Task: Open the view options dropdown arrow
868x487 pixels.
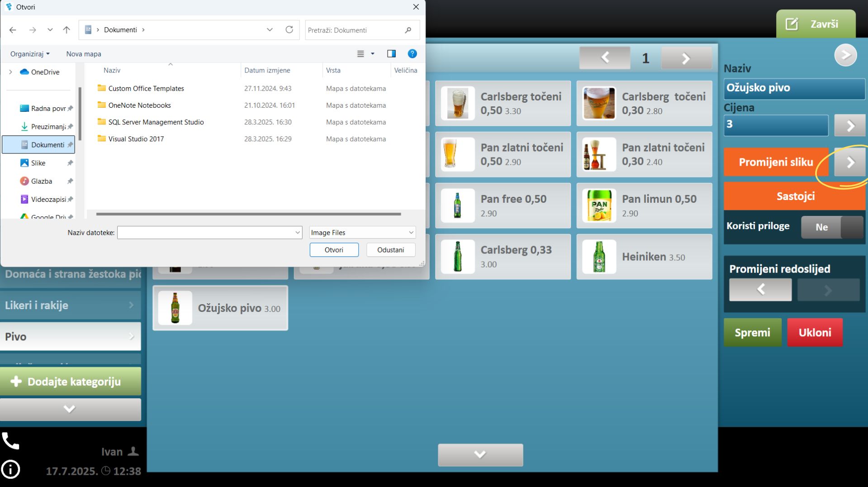Action: click(373, 54)
